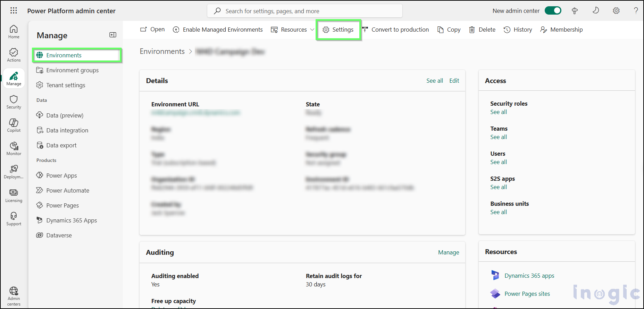Open Copilot in the left rail
This screenshot has height=309, width=644.
[x=14, y=125]
